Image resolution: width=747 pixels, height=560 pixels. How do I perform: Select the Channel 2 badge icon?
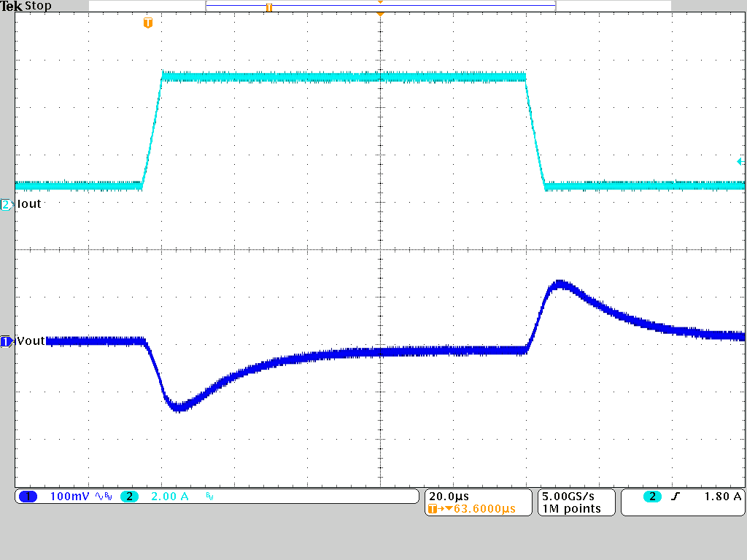130,496
